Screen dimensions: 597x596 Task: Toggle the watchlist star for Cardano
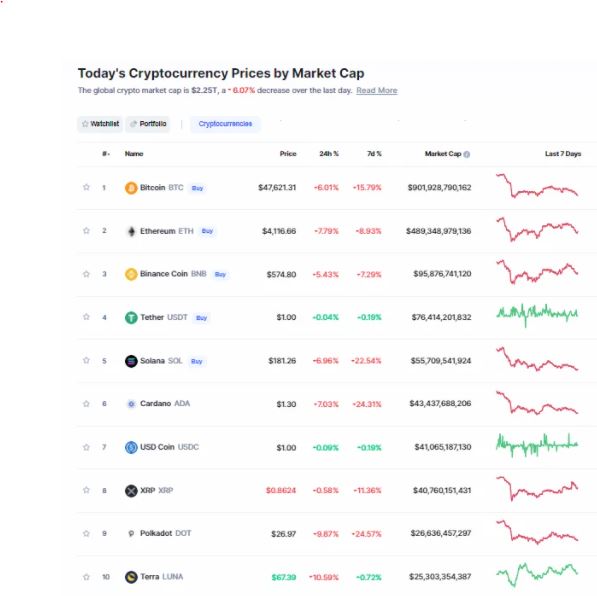click(x=86, y=404)
